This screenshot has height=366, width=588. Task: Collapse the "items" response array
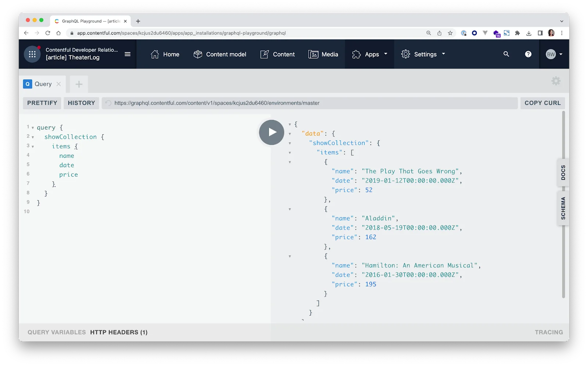pos(290,153)
